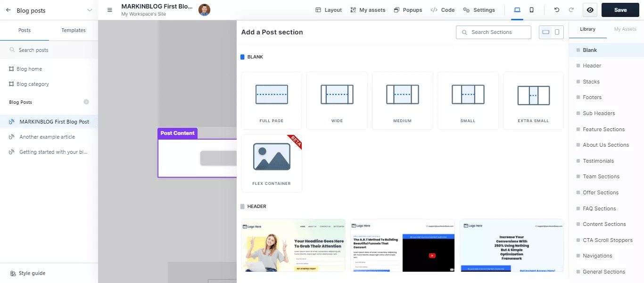
Task: Click the redo arrow icon
Action: [x=571, y=10]
